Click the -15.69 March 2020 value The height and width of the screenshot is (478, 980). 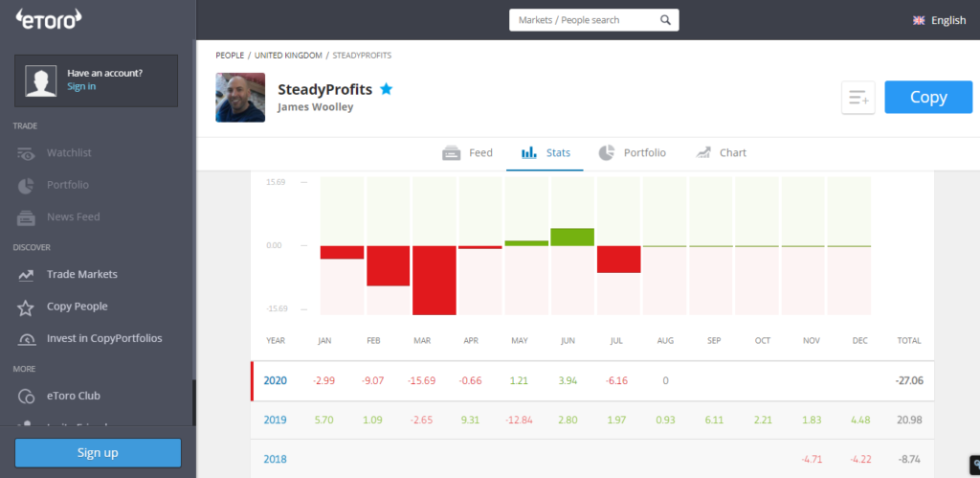click(x=421, y=380)
